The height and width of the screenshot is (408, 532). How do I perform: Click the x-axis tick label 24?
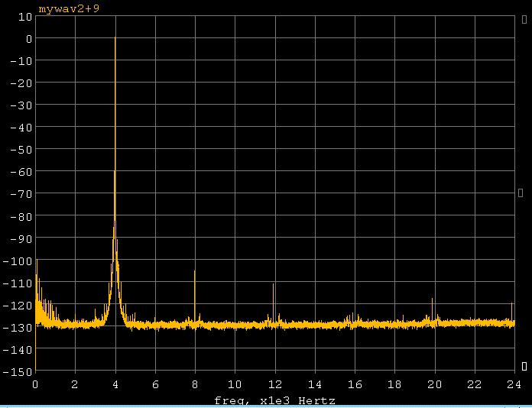(x=514, y=384)
